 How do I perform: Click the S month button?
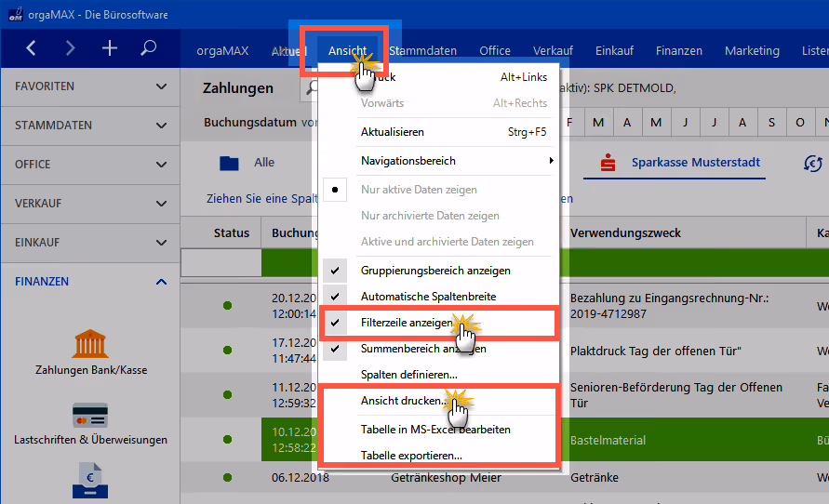click(x=771, y=123)
